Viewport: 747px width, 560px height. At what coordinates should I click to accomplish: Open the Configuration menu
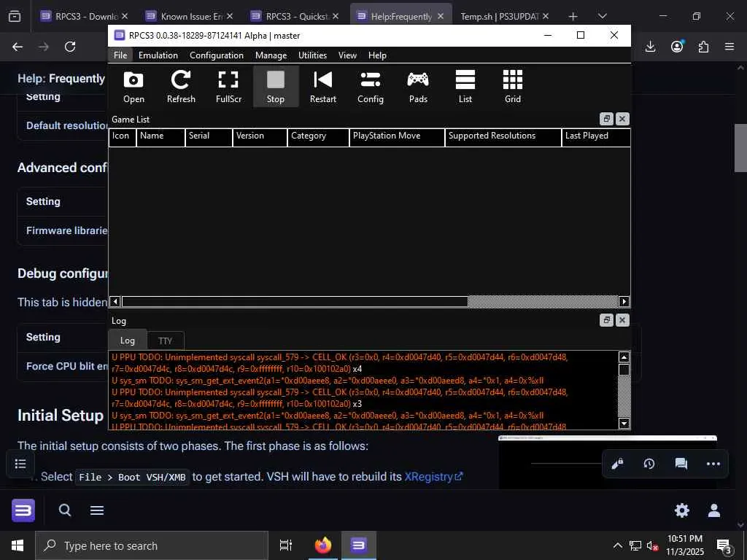click(x=216, y=55)
